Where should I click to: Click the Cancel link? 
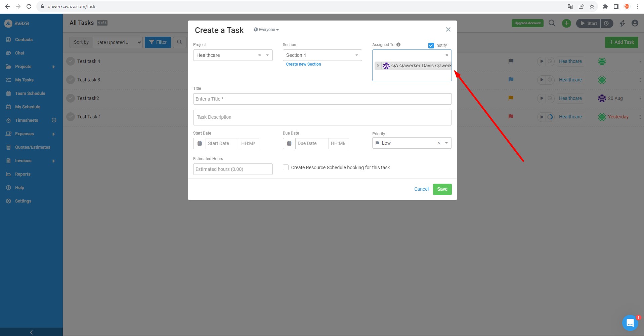[x=421, y=189]
